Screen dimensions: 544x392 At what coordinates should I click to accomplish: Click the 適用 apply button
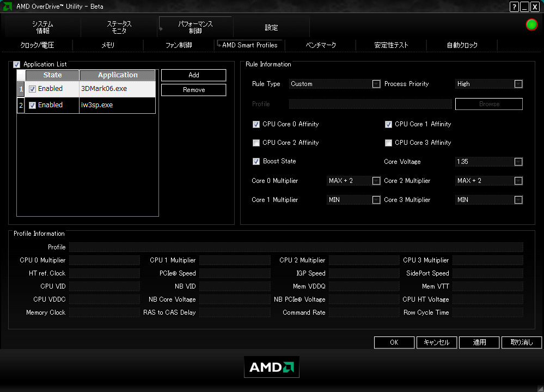point(479,342)
